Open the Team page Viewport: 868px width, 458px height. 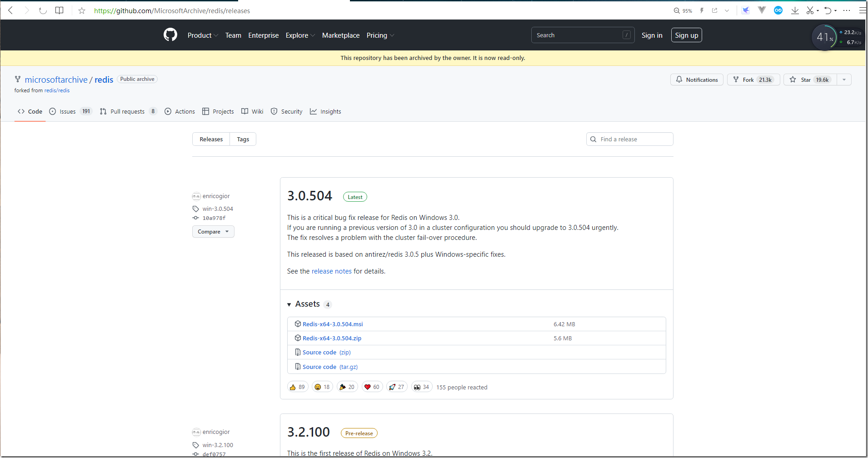click(233, 35)
